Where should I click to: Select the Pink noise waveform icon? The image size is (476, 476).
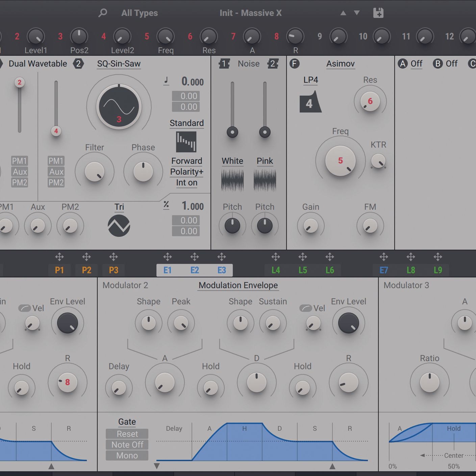pos(265,181)
